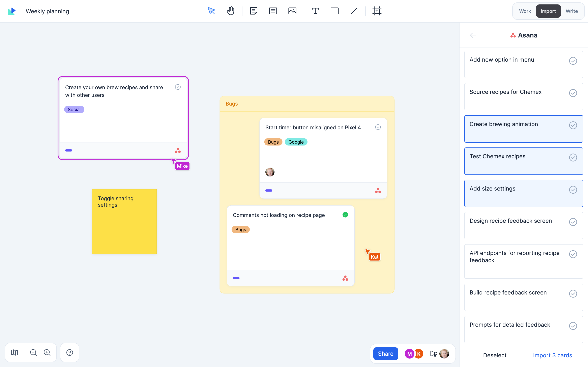Mark Start timer button card complete

(378, 127)
